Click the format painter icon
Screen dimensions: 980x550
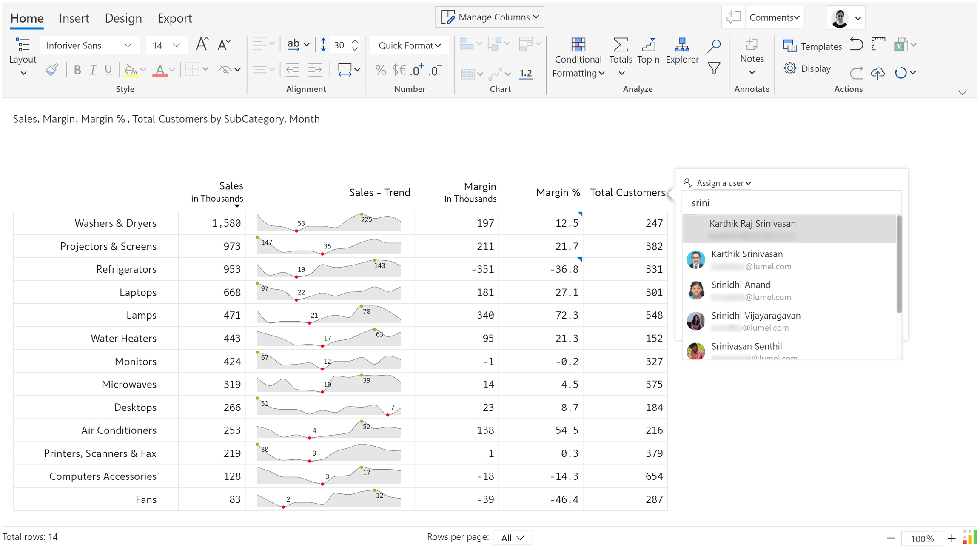tap(51, 70)
